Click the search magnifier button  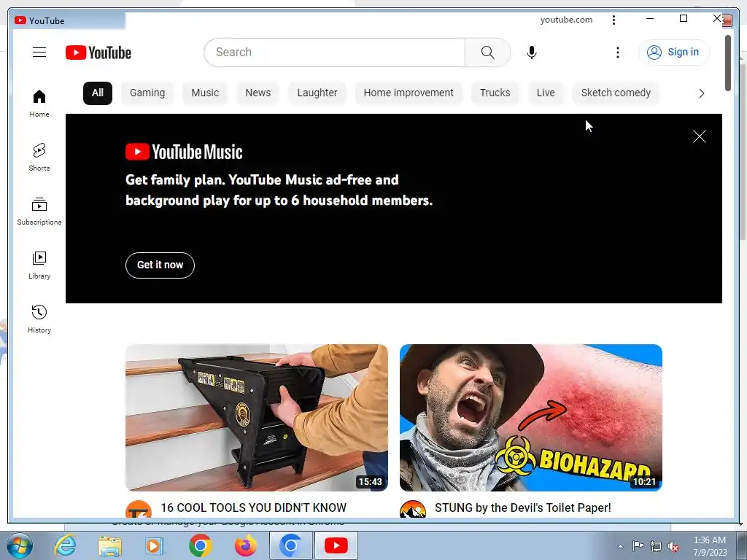[487, 52]
